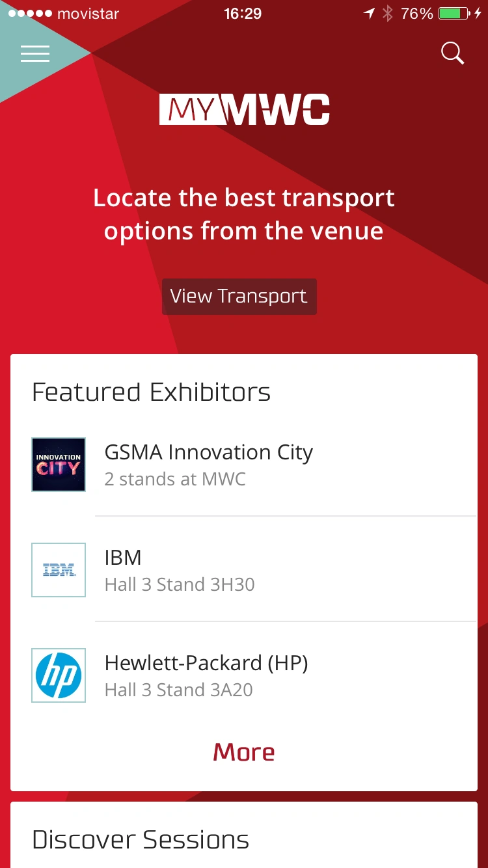488x868 pixels.
Task: Tap the Bluetooth status icon
Action: [x=388, y=14]
